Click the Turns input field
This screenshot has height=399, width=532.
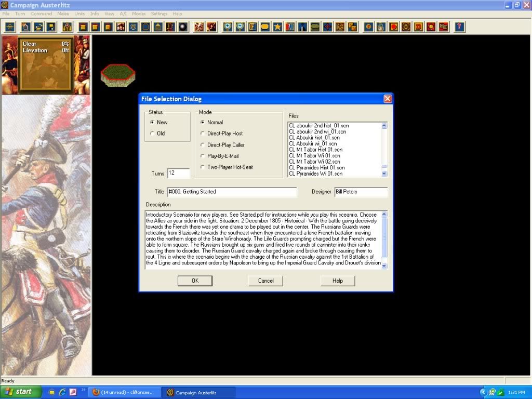point(179,173)
